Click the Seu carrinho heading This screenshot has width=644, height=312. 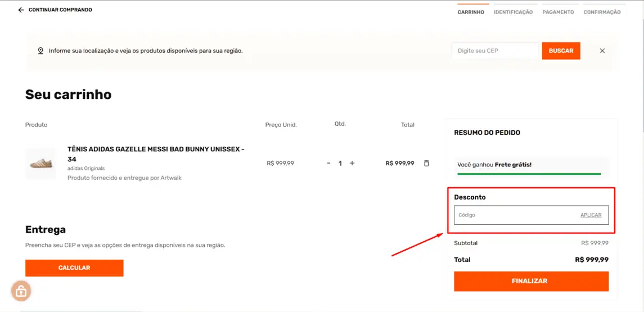coord(68,94)
